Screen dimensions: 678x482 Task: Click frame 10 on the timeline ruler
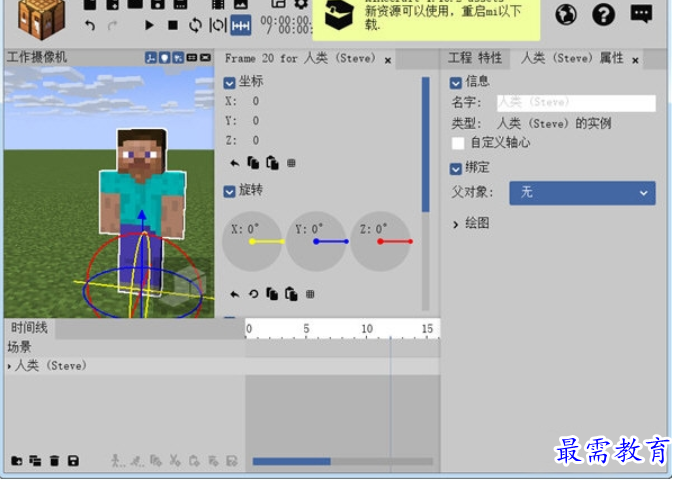[x=367, y=329]
